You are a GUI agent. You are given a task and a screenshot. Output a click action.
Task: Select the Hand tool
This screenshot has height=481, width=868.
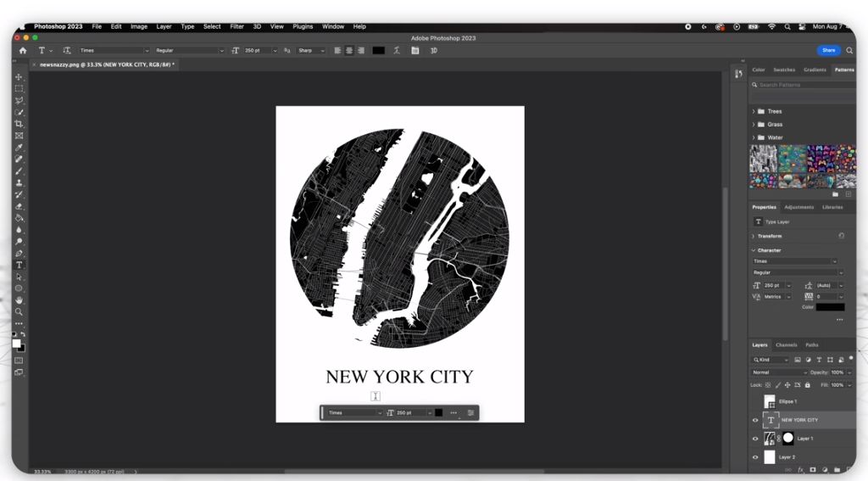coord(19,300)
